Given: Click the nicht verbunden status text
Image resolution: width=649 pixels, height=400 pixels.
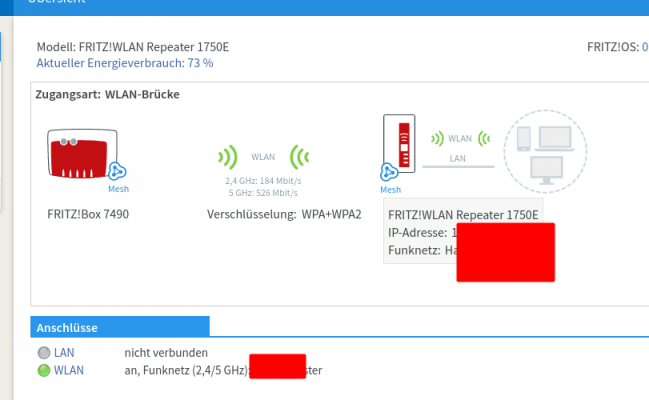Looking at the screenshot, I should (x=166, y=353).
